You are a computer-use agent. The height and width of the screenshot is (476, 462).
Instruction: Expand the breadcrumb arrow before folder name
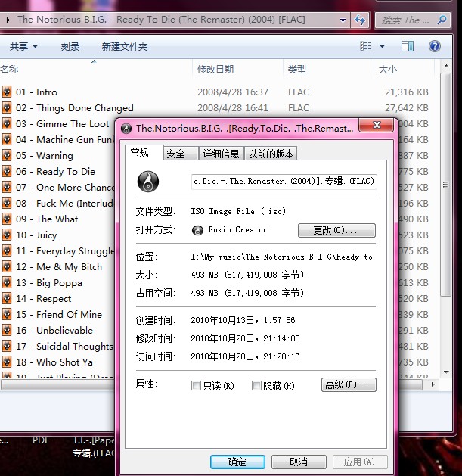coord(8,20)
